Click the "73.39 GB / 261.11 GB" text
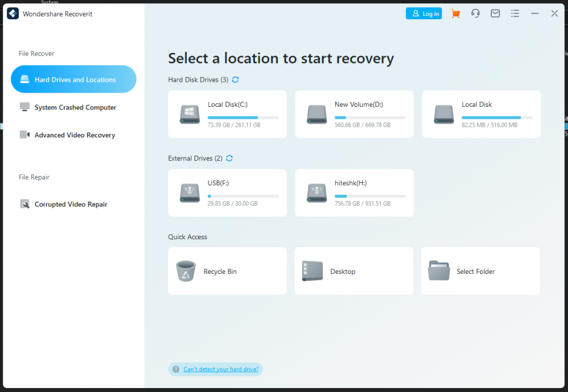This screenshot has height=392, width=568. click(234, 125)
